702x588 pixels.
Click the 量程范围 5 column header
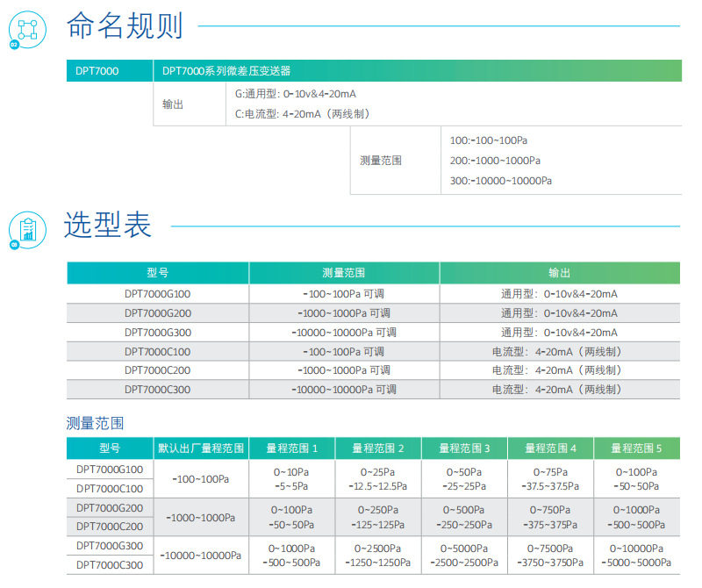[x=637, y=448]
